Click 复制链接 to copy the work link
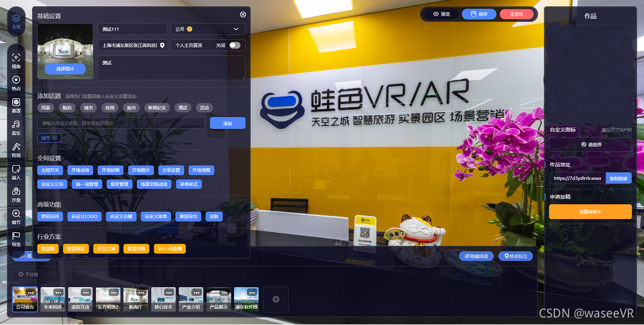644x325 pixels. coord(618,178)
